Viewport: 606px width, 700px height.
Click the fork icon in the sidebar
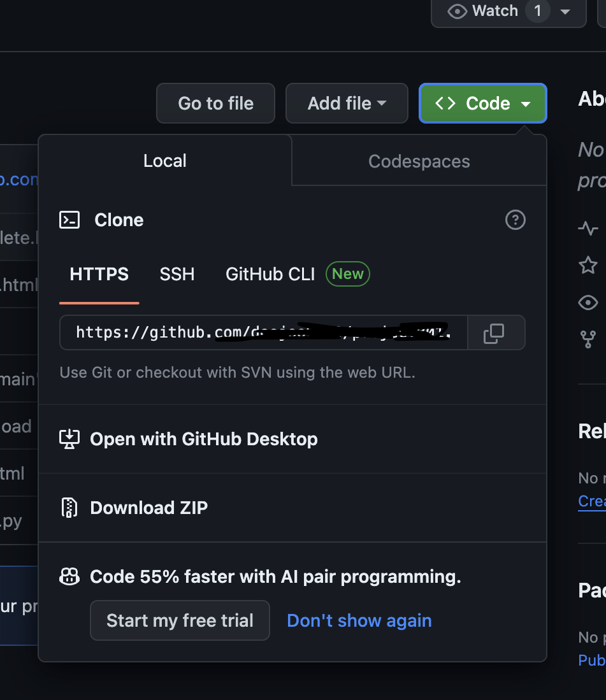coord(588,339)
